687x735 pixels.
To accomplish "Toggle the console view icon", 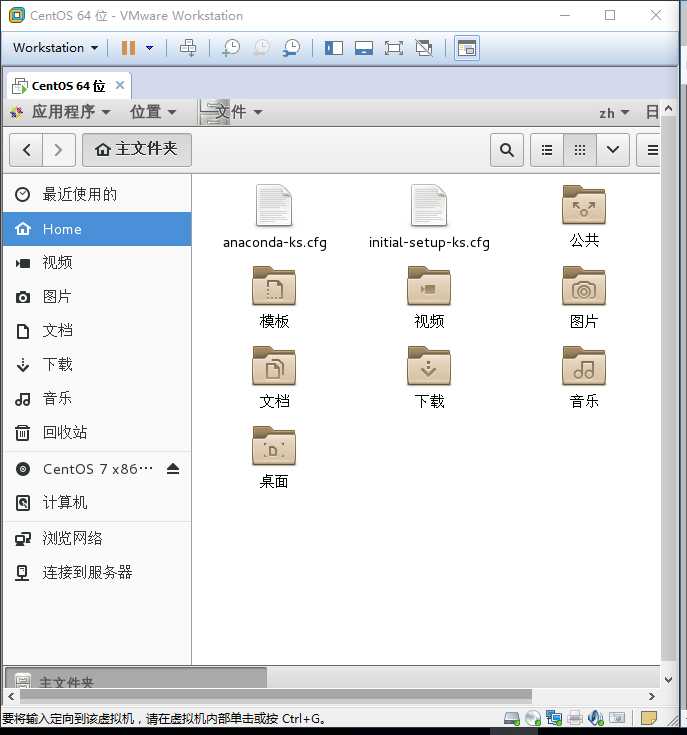I will tap(467, 48).
